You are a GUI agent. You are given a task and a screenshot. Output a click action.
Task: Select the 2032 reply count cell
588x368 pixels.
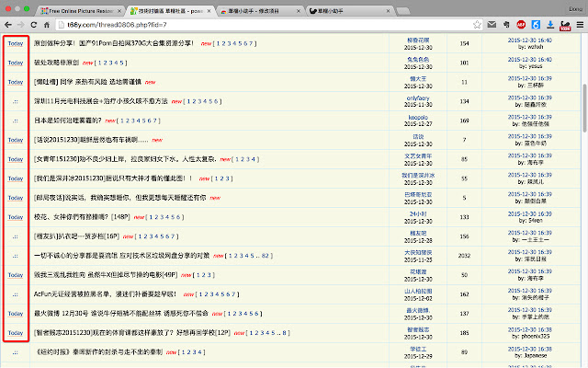[x=464, y=256]
